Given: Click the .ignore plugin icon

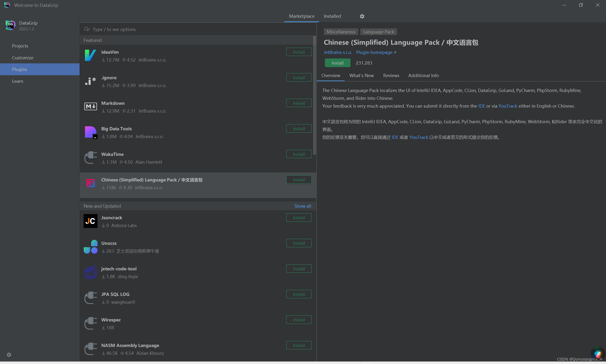Looking at the screenshot, I should 90,81.
